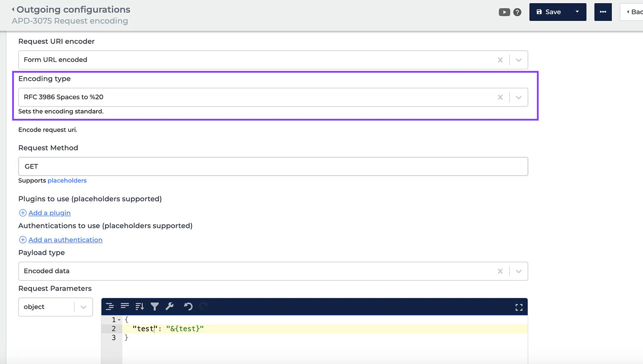
Task: Click the redo icon in editor toolbar
Action: pyautogui.click(x=203, y=306)
